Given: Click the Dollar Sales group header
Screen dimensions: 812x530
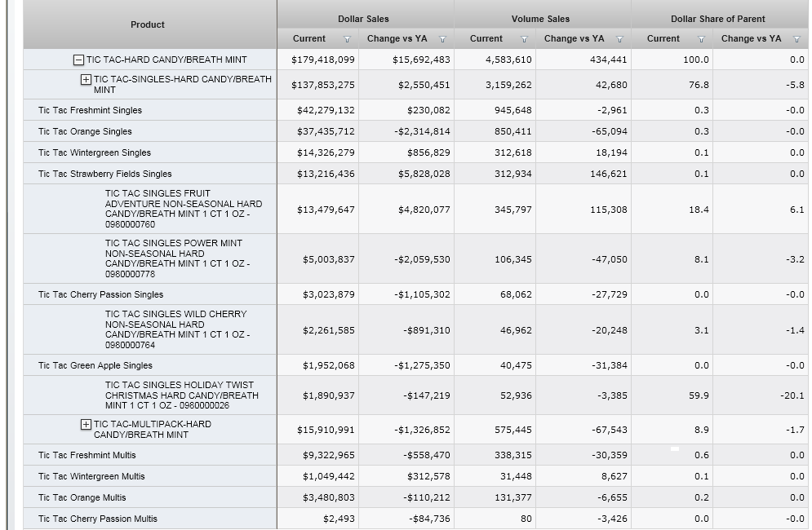Looking at the screenshot, I should (363, 19).
